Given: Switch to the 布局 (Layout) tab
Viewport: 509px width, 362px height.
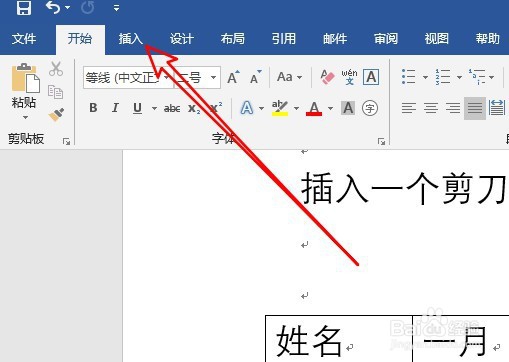Looking at the screenshot, I should [233, 39].
